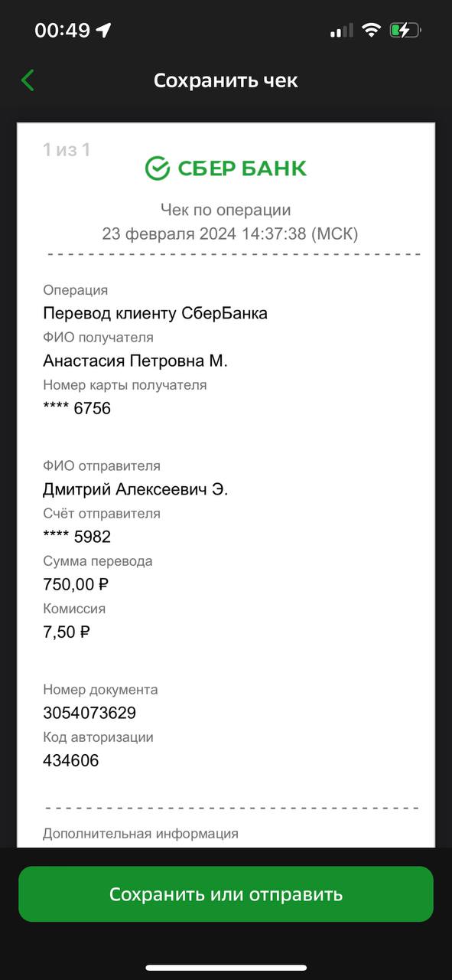Tap the cellular signal bars icon
The width and height of the screenshot is (452, 980).
click(341, 31)
